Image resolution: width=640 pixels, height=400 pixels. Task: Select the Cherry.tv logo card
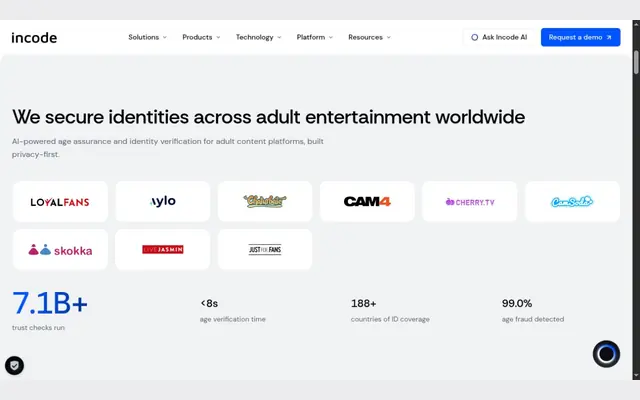[469, 202]
